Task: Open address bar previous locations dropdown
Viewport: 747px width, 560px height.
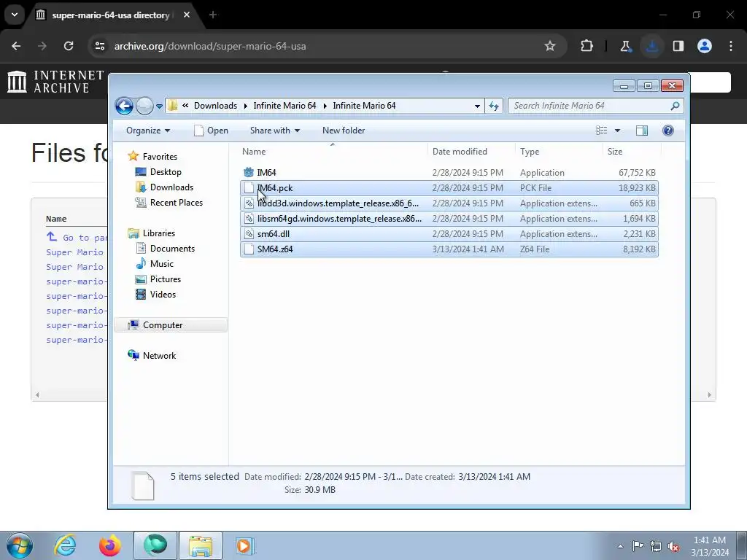Action: [x=477, y=106]
